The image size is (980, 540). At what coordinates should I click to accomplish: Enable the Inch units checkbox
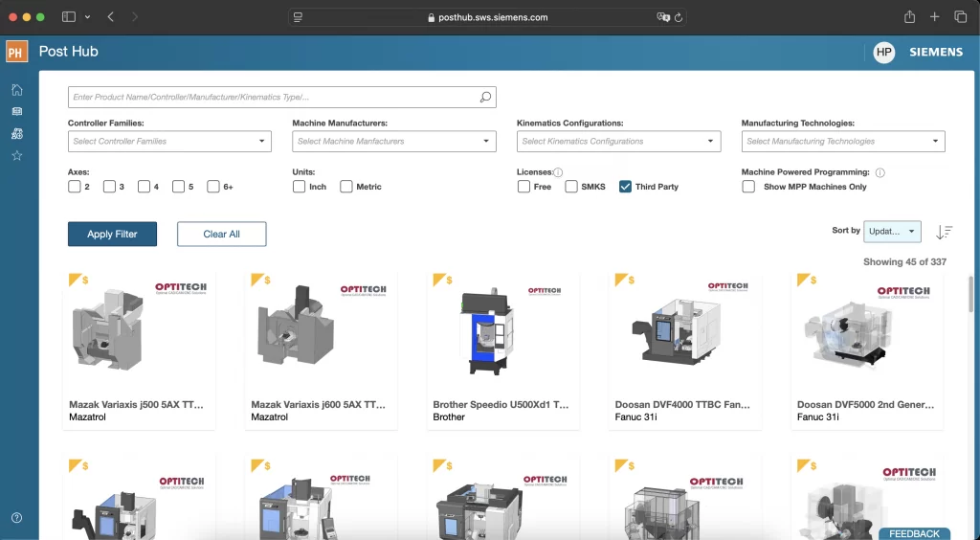299,187
